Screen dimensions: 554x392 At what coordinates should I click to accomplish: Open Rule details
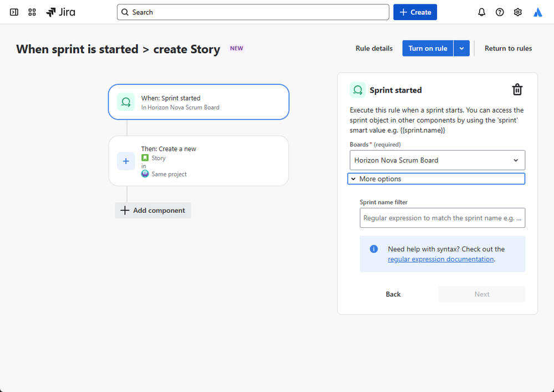click(x=374, y=48)
